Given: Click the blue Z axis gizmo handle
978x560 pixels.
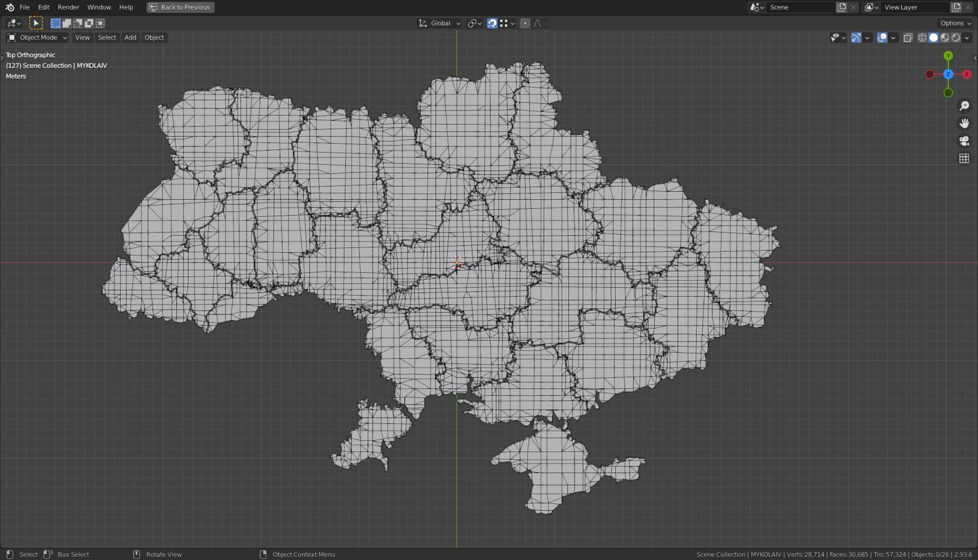Looking at the screenshot, I should [x=948, y=74].
